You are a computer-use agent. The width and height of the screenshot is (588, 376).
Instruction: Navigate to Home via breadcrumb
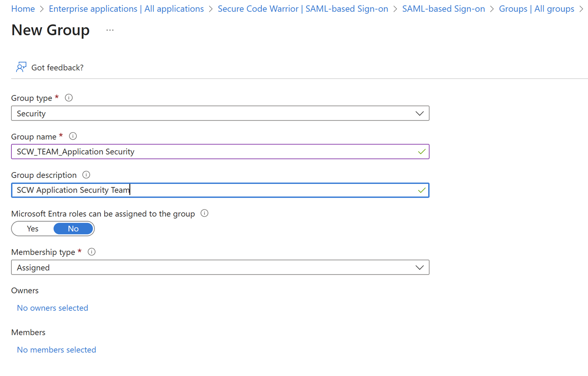pos(23,9)
